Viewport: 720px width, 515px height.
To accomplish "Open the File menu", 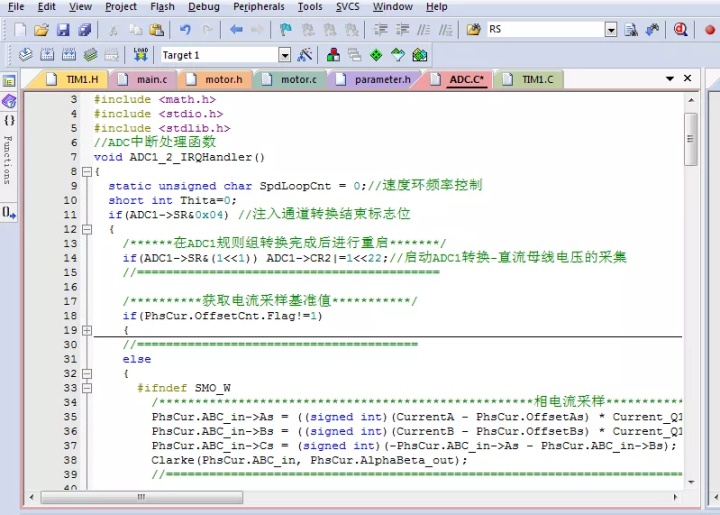I will pyautogui.click(x=16, y=7).
